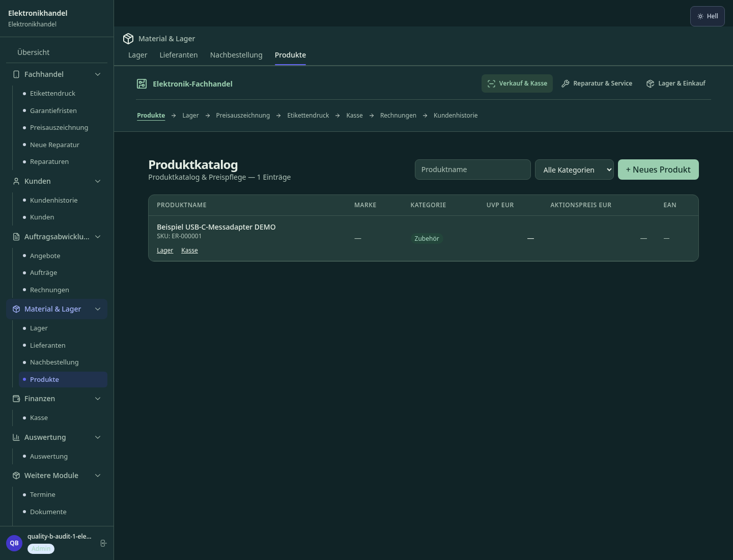Collapse the Kunden sidebar group
The height and width of the screenshot is (560, 733).
98,181
